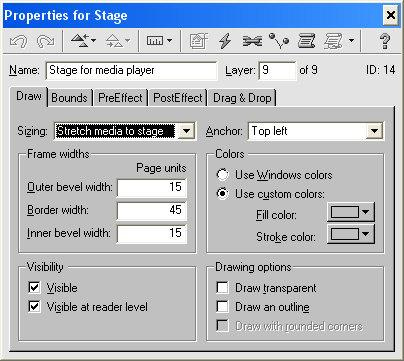Open the help question mark icon

click(385, 41)
